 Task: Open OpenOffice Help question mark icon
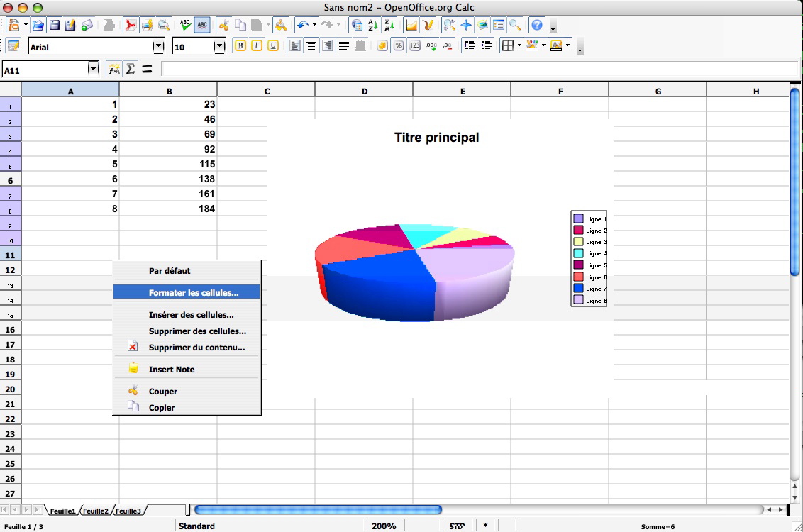pos(537,25)
